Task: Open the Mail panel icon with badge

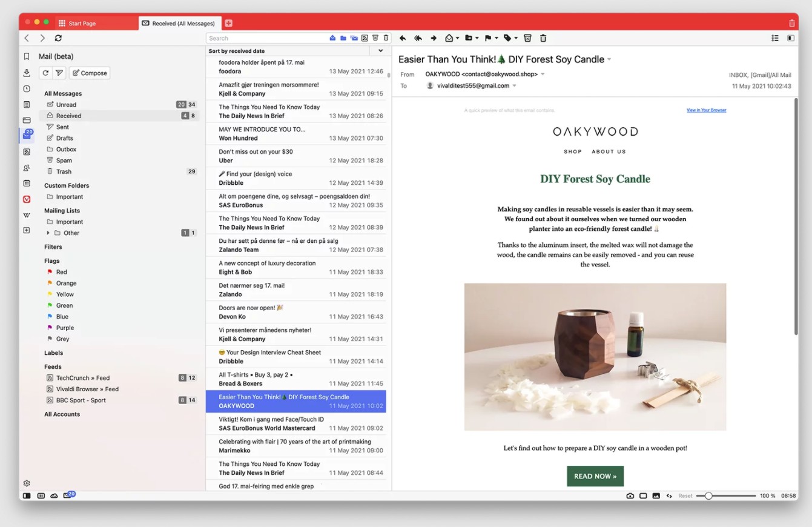Action: click(x=27, y=136)
